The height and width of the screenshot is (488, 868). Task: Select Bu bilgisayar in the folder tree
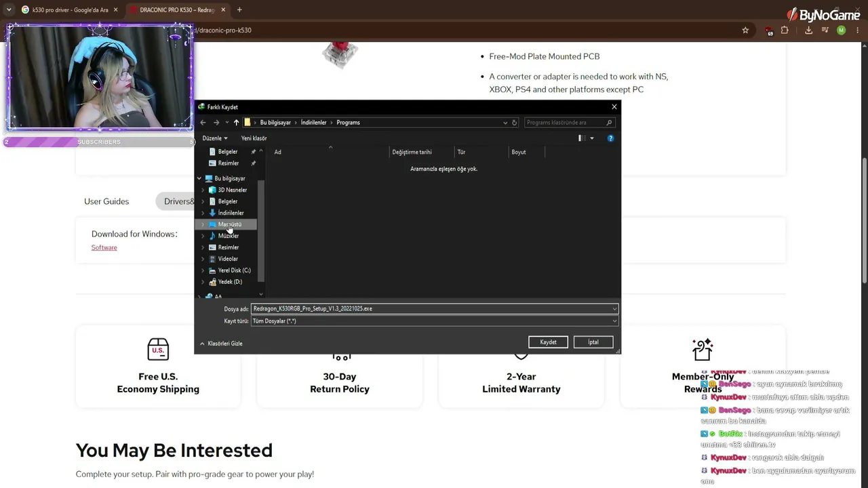[230, 178]
